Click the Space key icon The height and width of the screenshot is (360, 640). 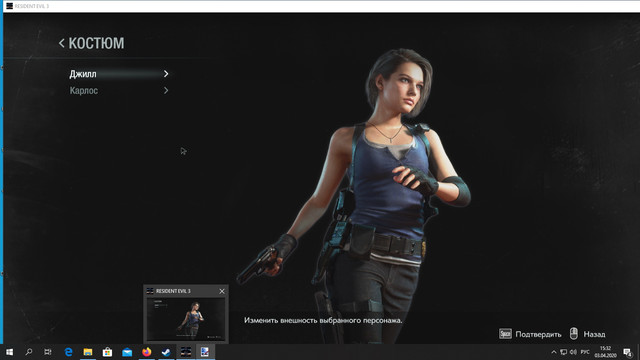coord(505,334)
